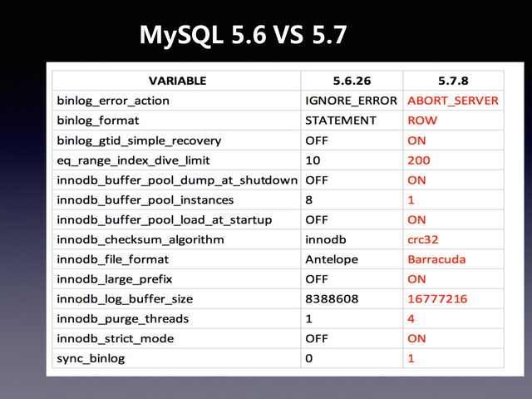Select red 1 in the innodb_buffer_pool_instances row
This screenshot has height=399, width=532.
(x=411, y=199)
